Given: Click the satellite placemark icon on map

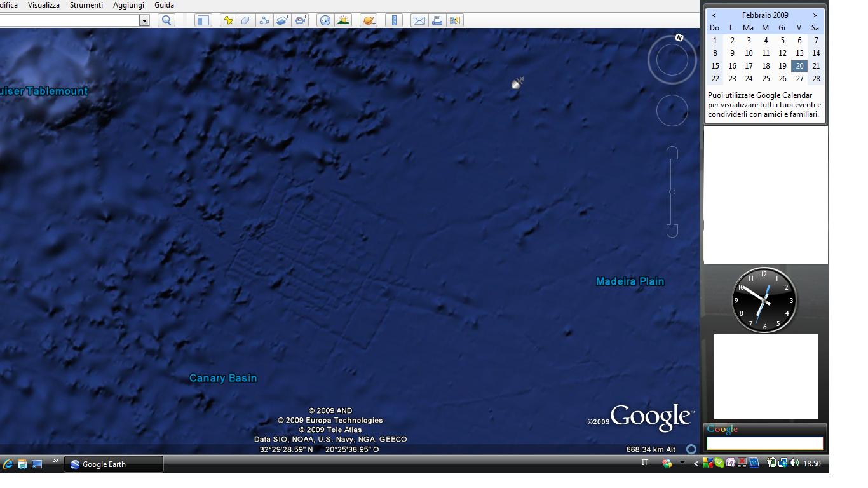Looking at the screenshot, I should (517, 83).
